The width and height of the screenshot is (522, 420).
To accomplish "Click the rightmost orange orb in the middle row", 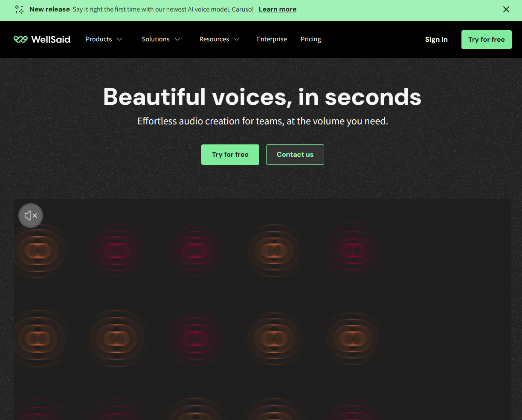I will coord(353,339).
